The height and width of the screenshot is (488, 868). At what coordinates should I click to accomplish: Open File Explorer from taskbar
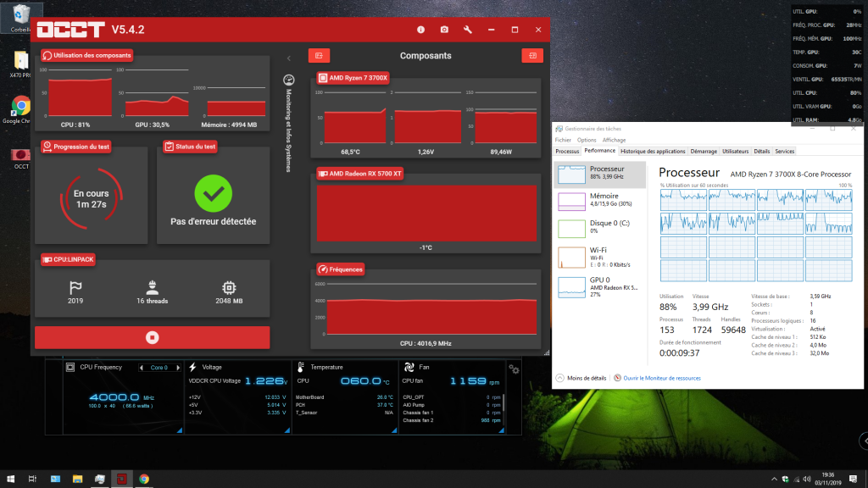[77, 479]
